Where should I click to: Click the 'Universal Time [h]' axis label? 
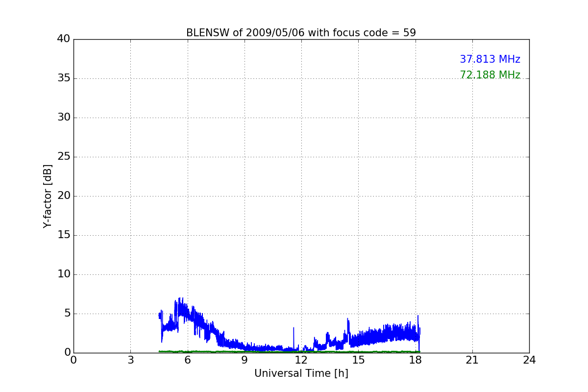(301, 373)
